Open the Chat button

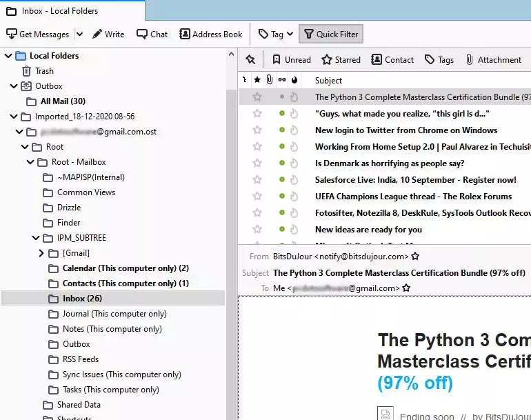(x=152, y=34)
